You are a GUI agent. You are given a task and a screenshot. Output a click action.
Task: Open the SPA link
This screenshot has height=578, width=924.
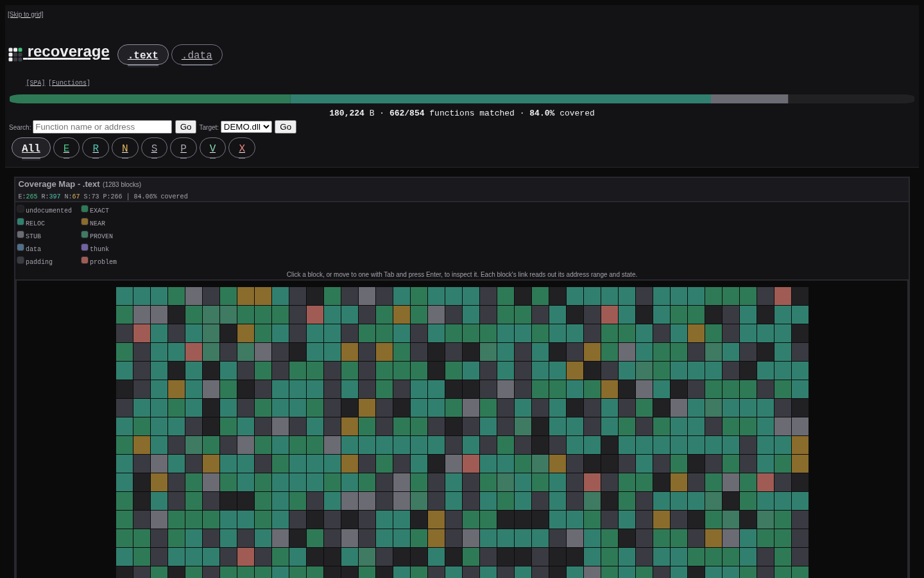(x=35, y=83)
